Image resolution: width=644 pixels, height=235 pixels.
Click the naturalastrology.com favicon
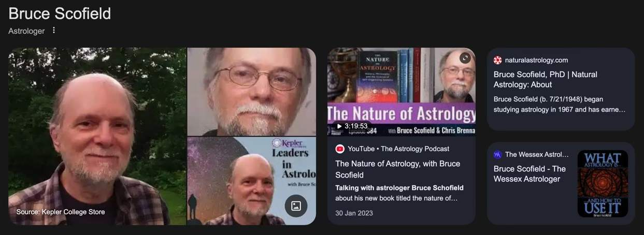coord(498,60)
